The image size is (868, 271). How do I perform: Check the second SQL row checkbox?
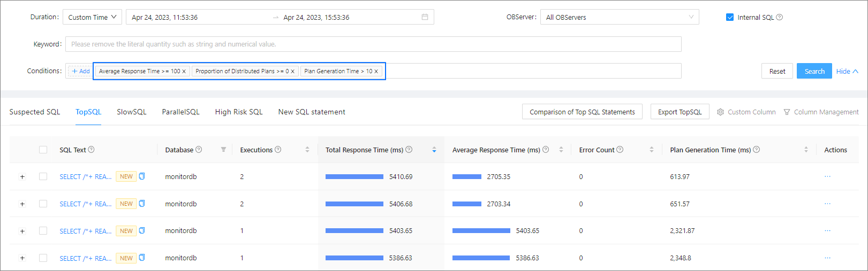pos(43,204)
